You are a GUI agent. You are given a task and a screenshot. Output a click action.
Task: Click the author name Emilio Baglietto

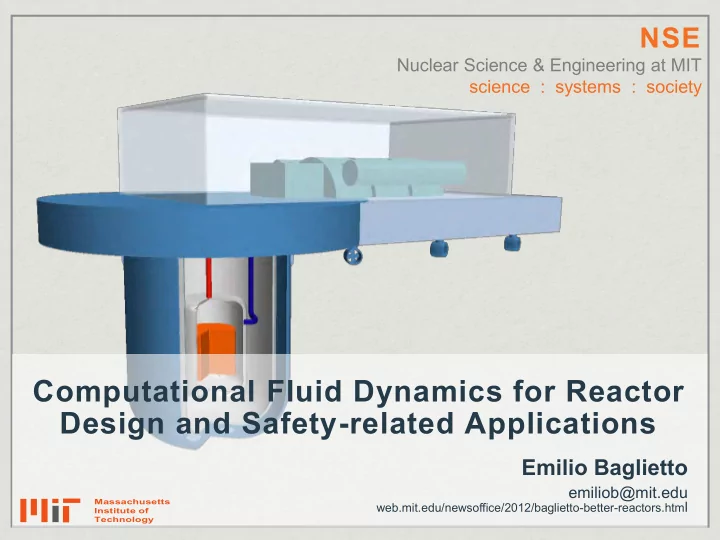(x=604, y=467)
